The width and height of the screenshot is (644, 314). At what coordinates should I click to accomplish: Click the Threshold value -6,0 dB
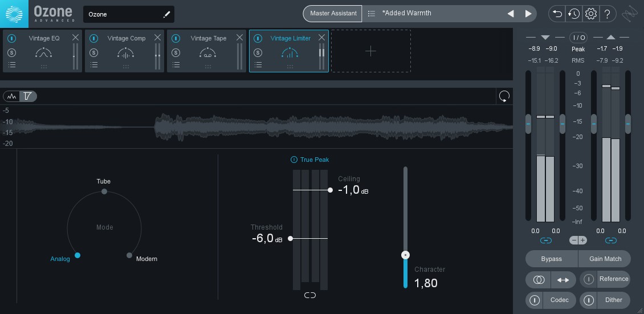pyautogui.click(x=267, y=238)
